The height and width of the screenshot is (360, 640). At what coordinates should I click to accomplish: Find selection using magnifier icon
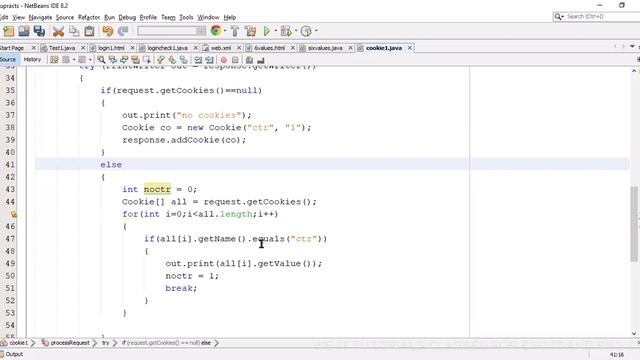click(x=101, y=60)
